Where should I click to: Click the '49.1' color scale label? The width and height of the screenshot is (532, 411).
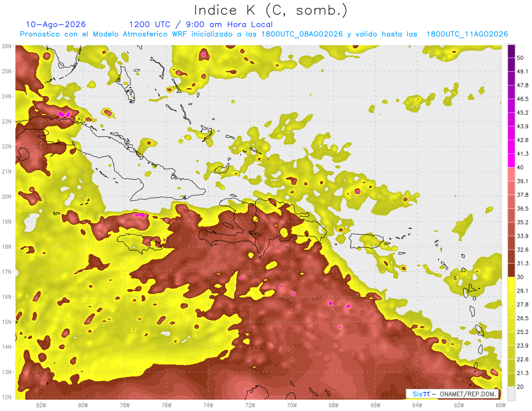(x=522, y=71)
